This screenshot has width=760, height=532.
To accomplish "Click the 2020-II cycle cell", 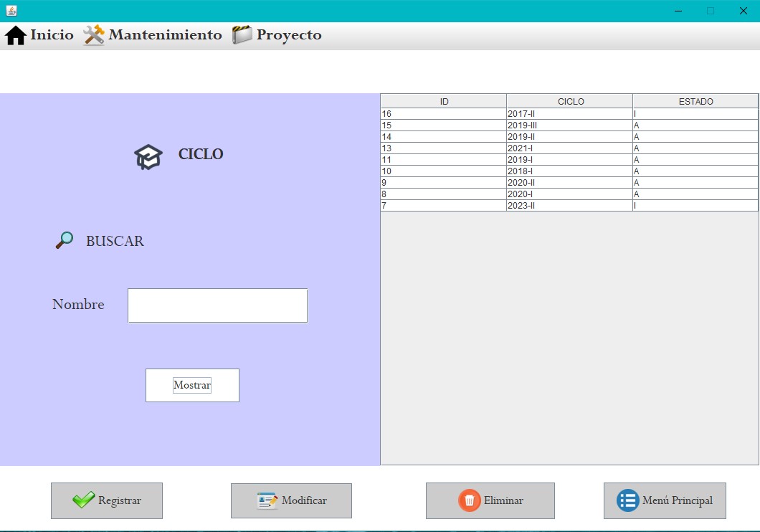I will pyautogui.click(x=569, y=183).
